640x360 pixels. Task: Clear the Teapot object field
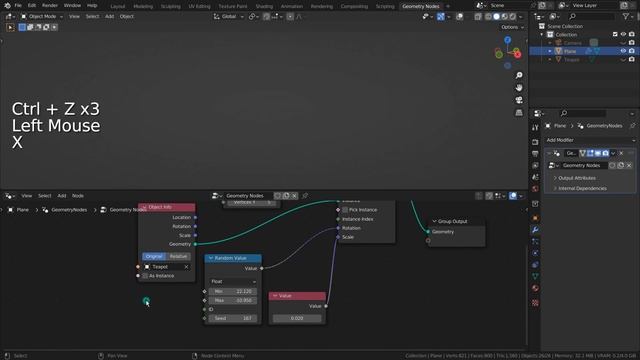click(x=186, y=267)
